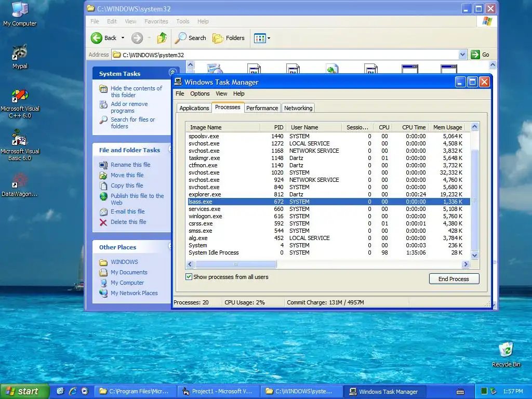Open Task Manager Options menu
The image size is (532, 399).
coord(200,94)
